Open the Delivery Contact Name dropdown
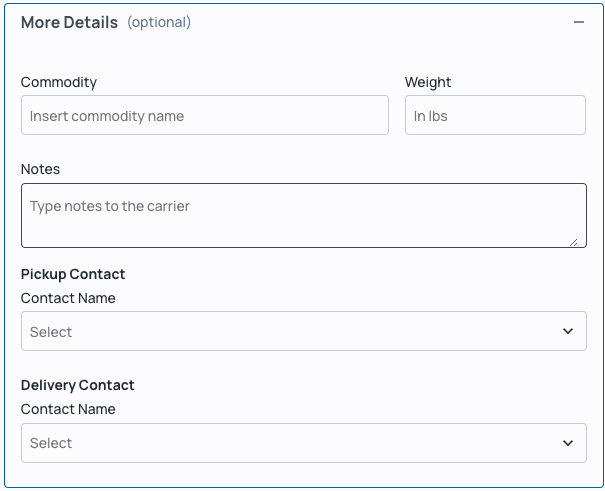The width and height of the screenshot is (605, 491). tap(303, 443)
